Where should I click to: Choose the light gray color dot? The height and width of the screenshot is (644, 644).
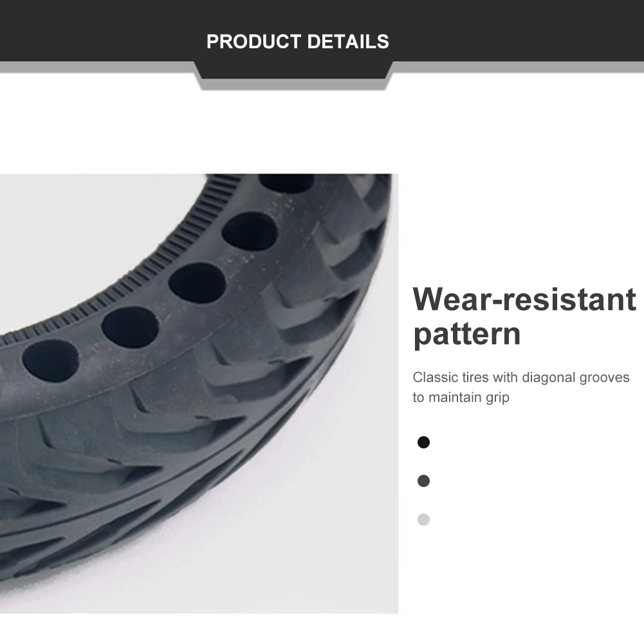point(423,520)
